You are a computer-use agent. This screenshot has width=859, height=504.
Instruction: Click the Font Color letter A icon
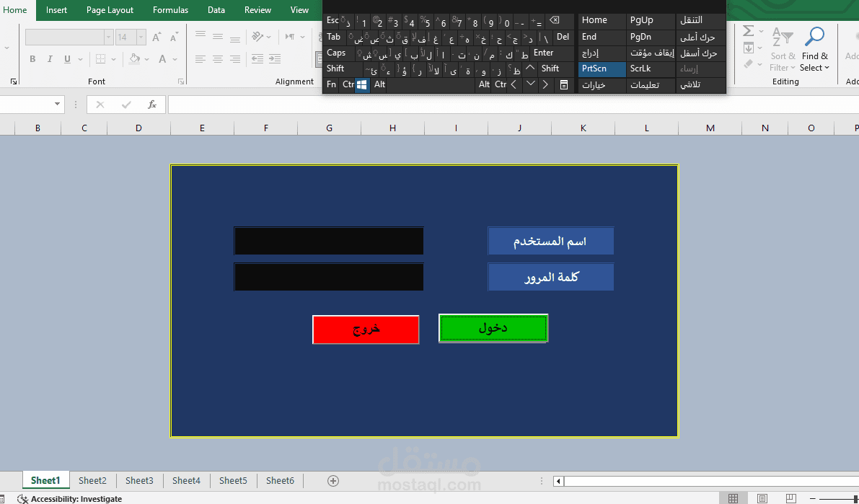tap(163, 59)
